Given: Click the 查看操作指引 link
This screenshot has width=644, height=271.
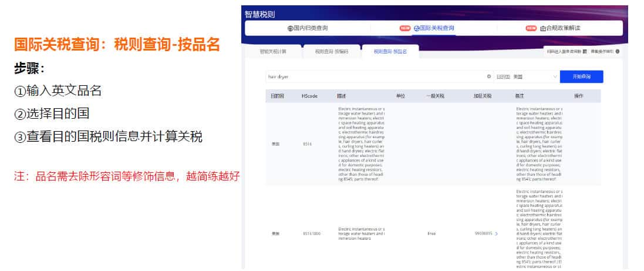Looking at the screenshot, I should (602, 52).
